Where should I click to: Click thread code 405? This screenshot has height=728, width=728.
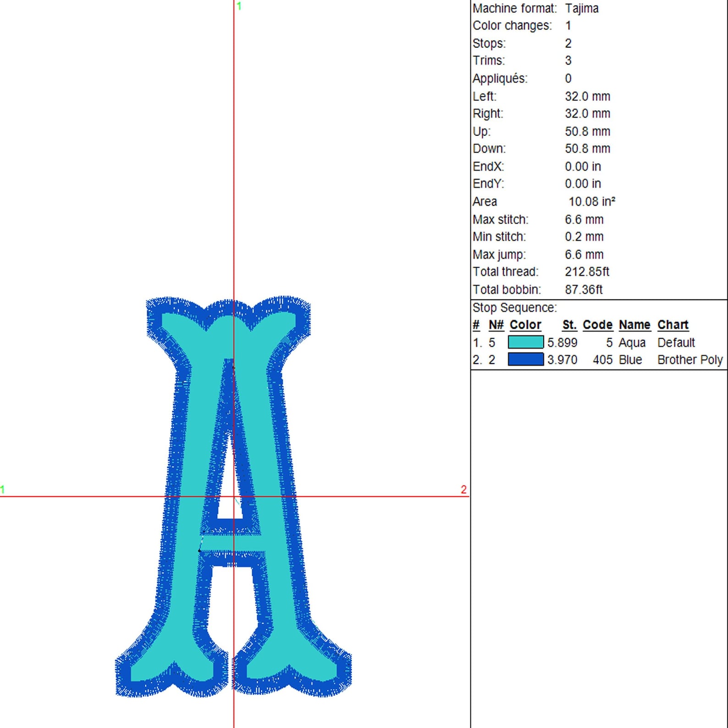pyautogui.click(x=603, y=360)
